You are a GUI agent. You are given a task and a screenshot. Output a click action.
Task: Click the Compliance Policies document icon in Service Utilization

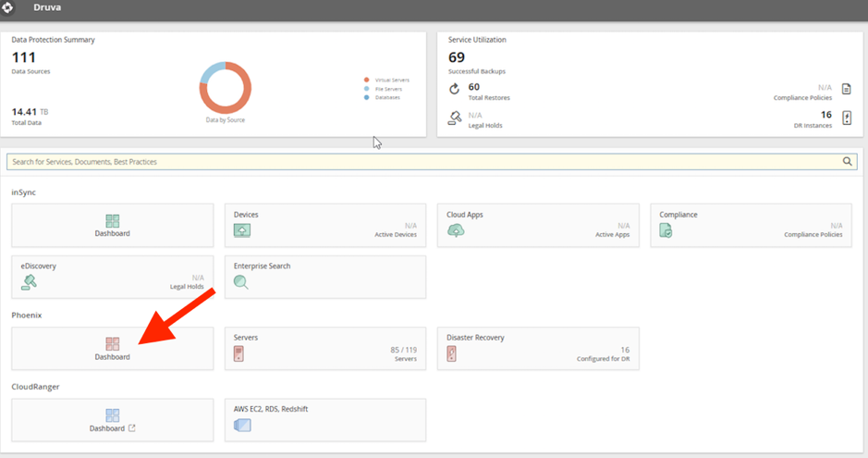click(847, 89)
